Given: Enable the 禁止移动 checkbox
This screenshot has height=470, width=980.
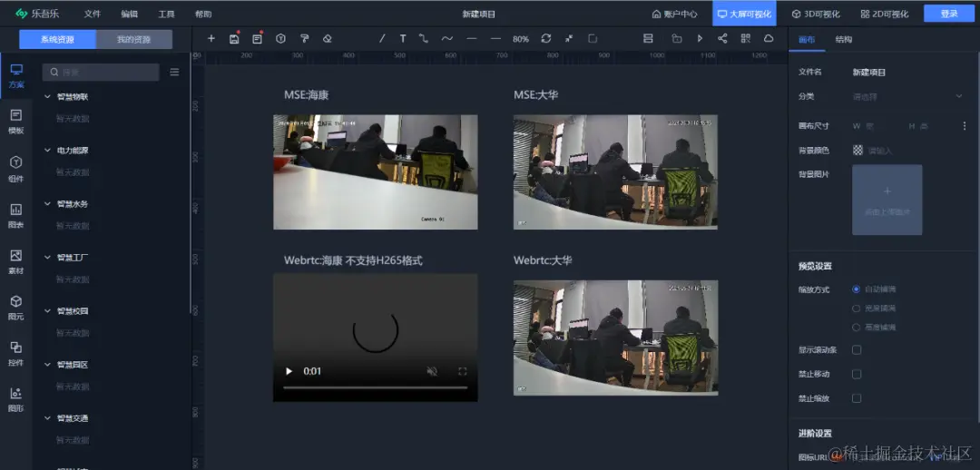Looking at the screenshot, I should tap(857, 374).
